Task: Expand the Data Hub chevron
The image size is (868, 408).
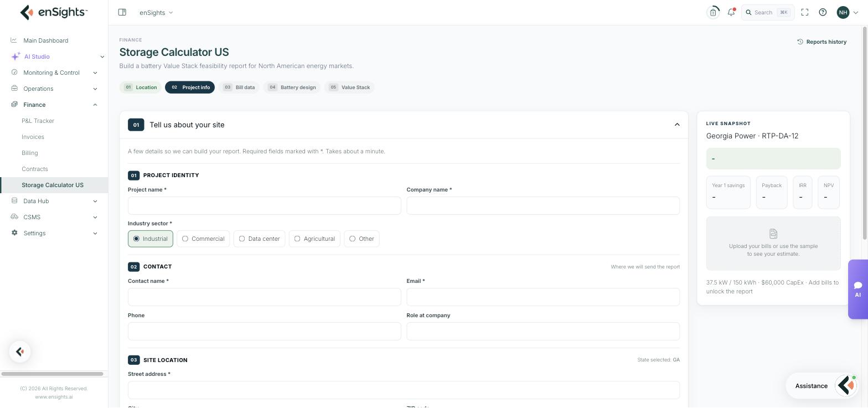Action: (95, 201)
